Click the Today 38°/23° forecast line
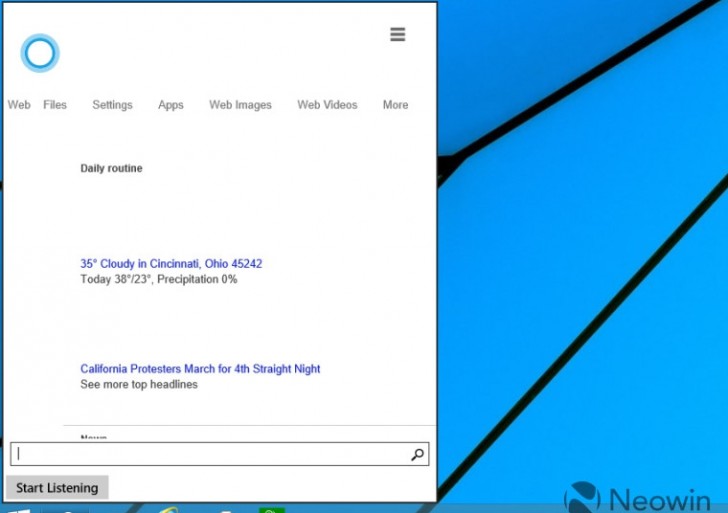 point(158,280)
